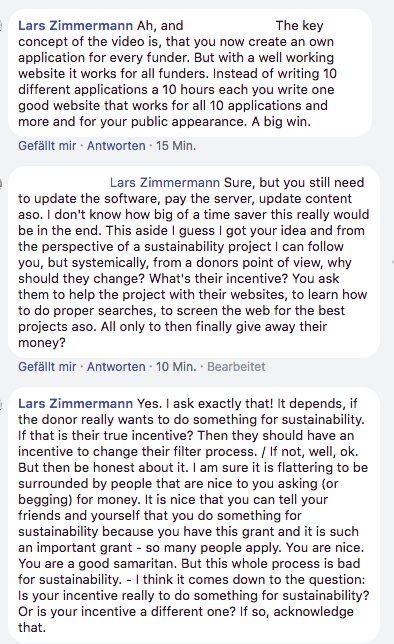Click the Lars Zimmermann mention before "Sure, but"
Viewport: 394px width, 644px height.
click(x=165, y=182)
